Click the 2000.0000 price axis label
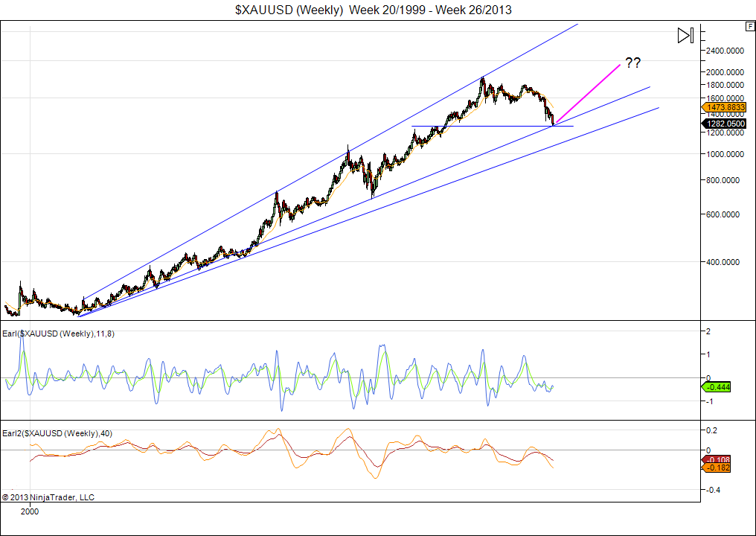 tap(725, 72)
